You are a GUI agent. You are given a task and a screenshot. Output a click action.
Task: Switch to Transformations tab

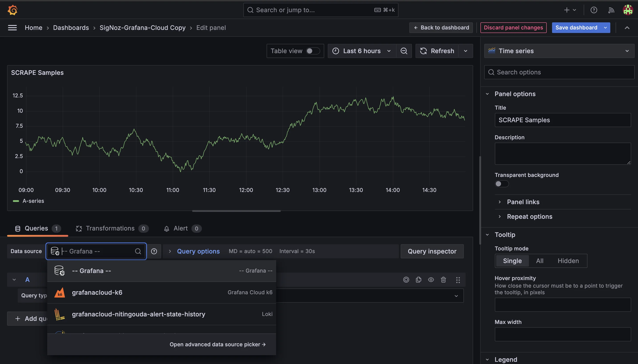(x=112, y=228)
